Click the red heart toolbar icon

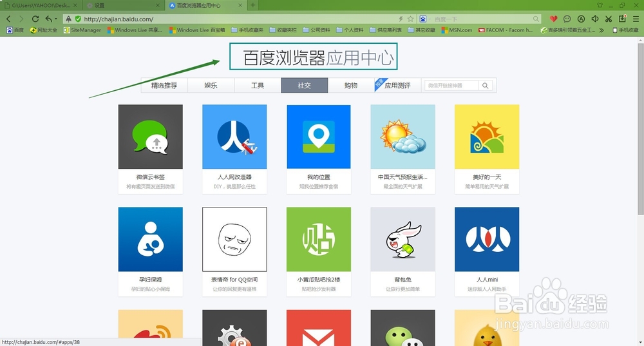pos(554,19)
